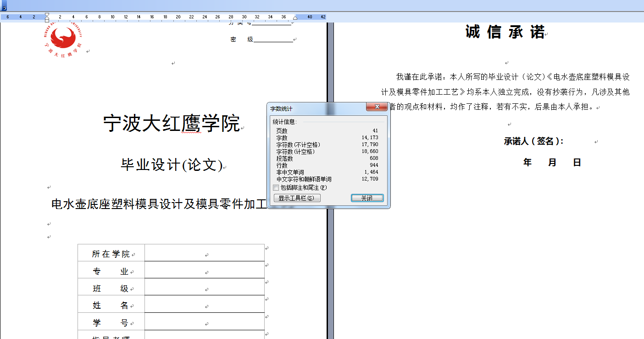Click the 年 月 日 date line
Image resolution: width=644 pixels, height=339 pixels.
552,162
